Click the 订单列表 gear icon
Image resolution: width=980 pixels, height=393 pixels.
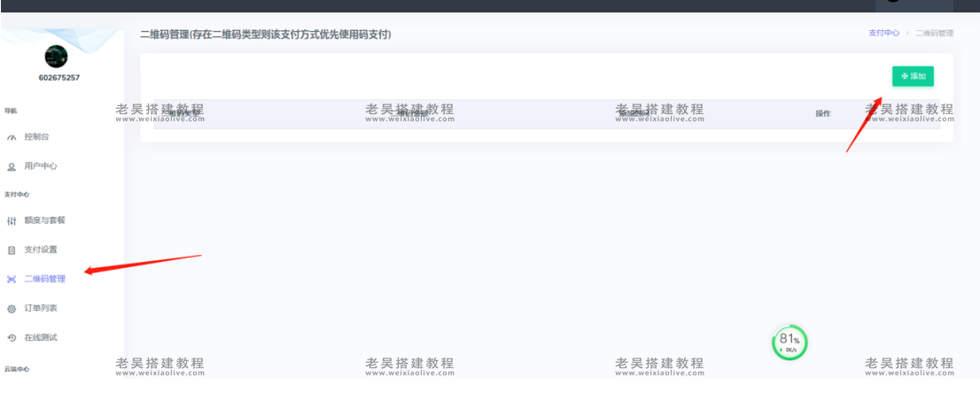coord(12,309)
